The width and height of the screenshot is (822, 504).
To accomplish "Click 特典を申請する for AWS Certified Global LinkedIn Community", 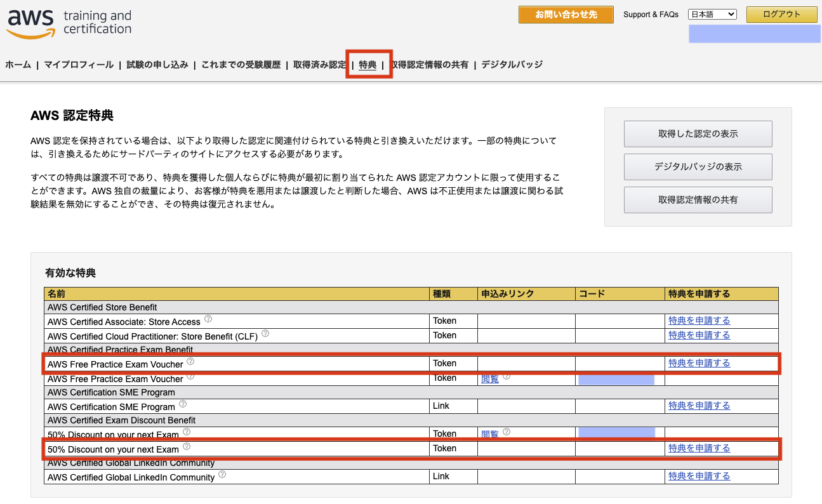I will pyautogui.click(x=699, y=476).
